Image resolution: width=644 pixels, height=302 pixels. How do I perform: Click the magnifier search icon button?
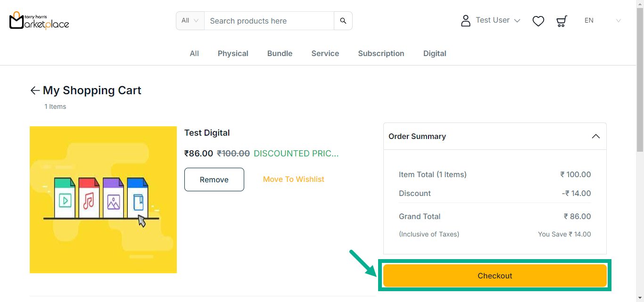pyautogui.click(x=343, y=21)
